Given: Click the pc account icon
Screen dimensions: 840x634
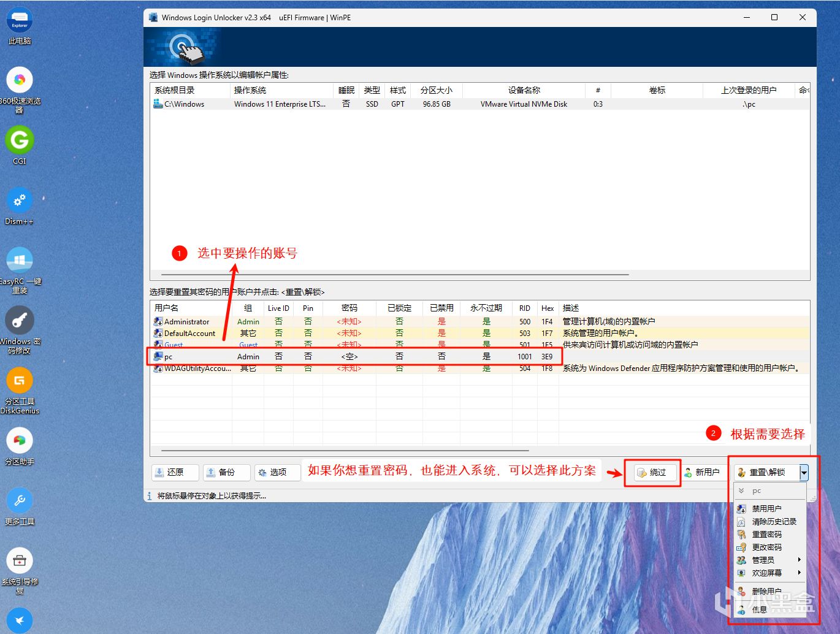Looking at the screenshot, I should (158, 356).
